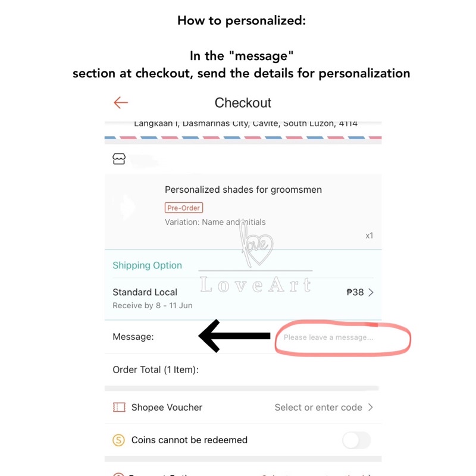Toggle the coins redemption switch

pyautogui.click(x=356, y=440)
